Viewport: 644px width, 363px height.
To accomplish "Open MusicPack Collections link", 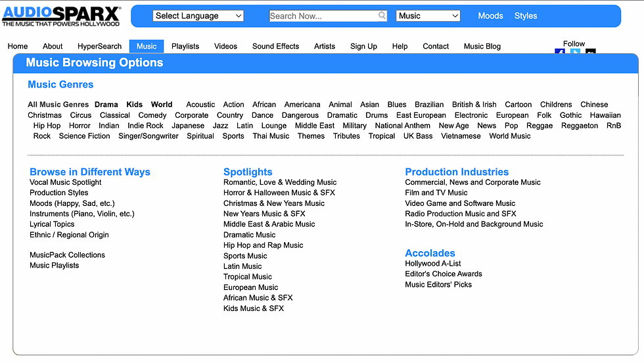I will (67, 255).
